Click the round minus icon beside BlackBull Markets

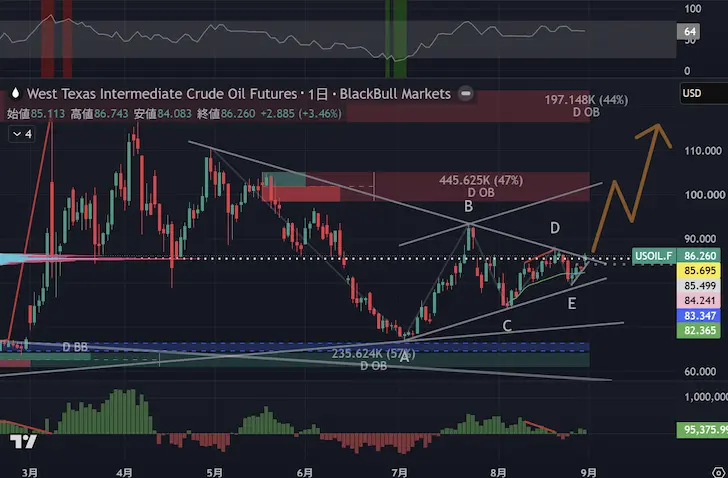(465, 94)
